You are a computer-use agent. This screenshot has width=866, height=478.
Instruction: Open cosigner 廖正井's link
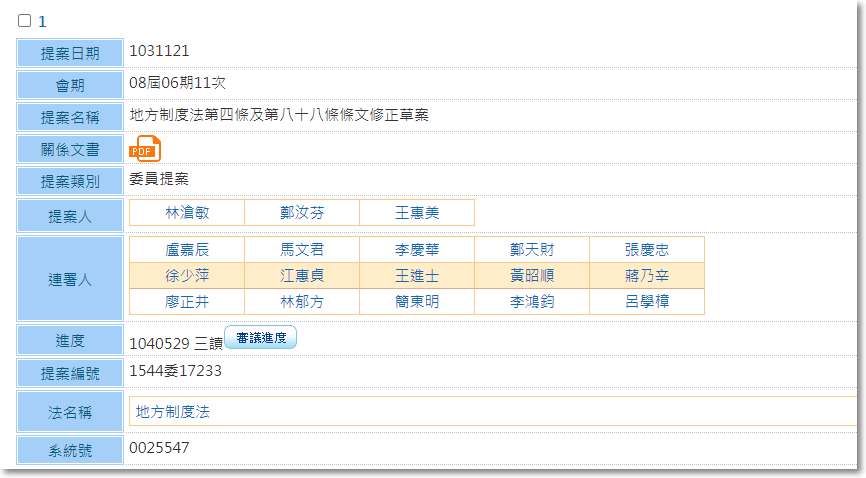pos(187,302)
